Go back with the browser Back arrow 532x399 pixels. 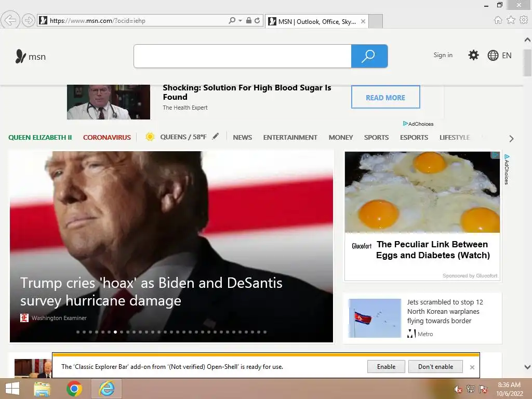pos(10,20)
